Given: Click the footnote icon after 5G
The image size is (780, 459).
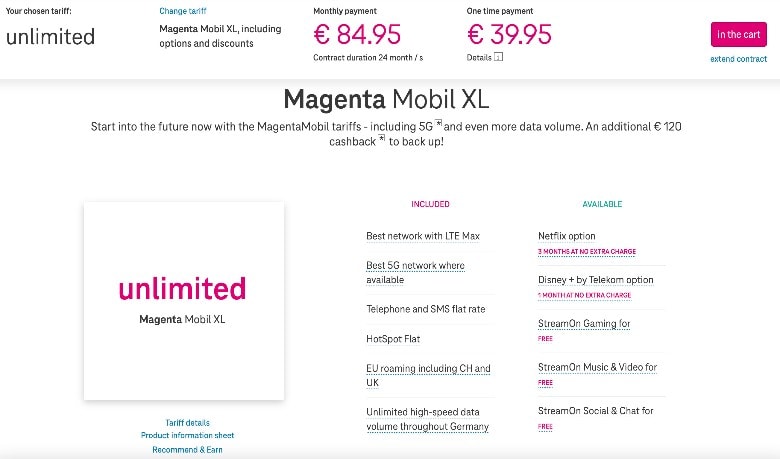Looking at the screenshot, I should (439, 124).
